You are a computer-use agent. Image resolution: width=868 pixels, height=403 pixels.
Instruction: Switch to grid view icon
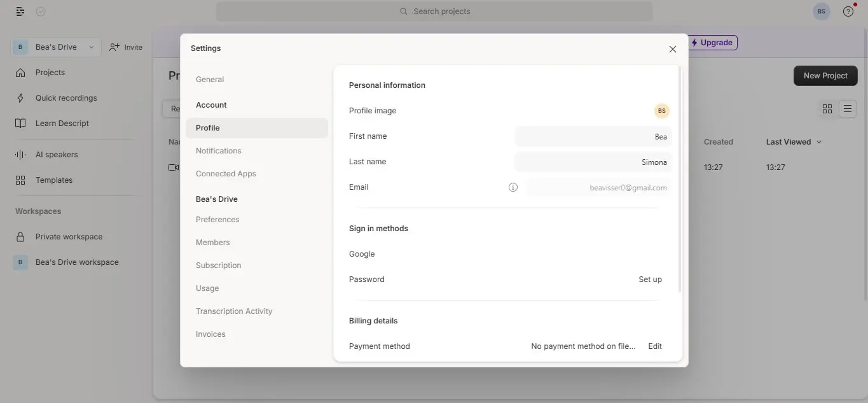coord(827,109)
